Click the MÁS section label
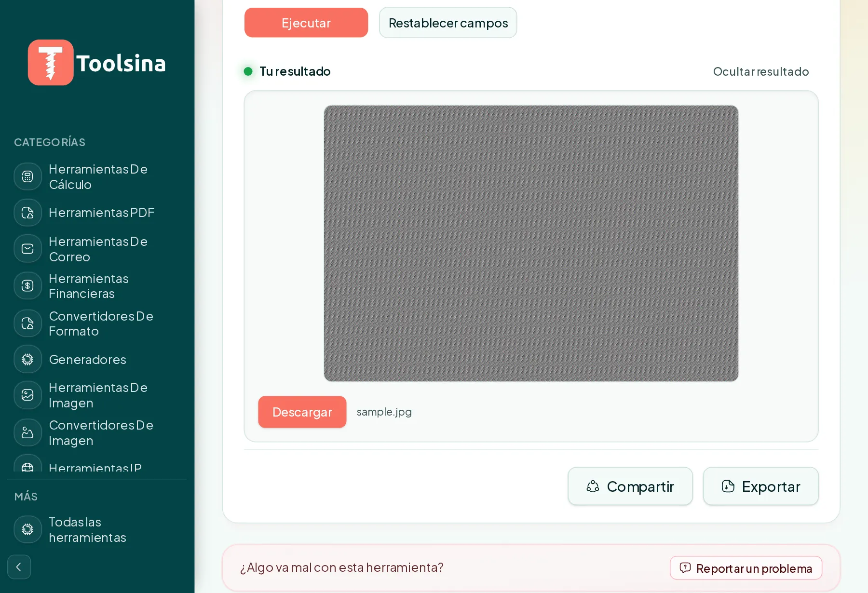868x593 pixels. (26, 497)
